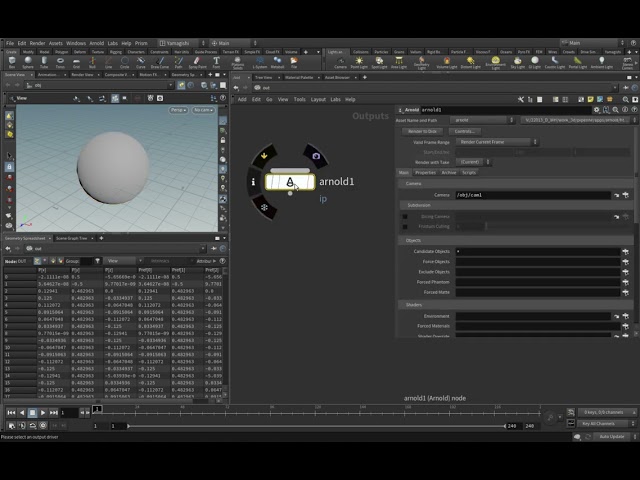Add an Environment Light
This screenshot has width=640, height=480.
point(496,63)
